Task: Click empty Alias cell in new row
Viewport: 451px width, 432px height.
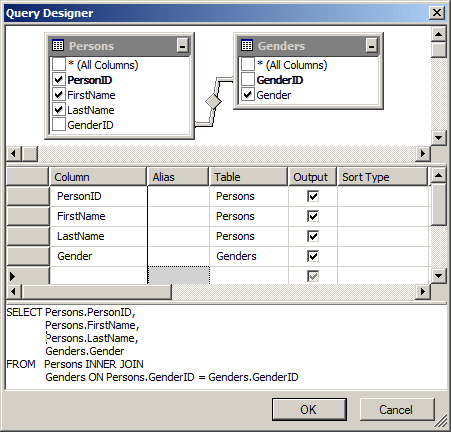Action: tap(178, 276)
